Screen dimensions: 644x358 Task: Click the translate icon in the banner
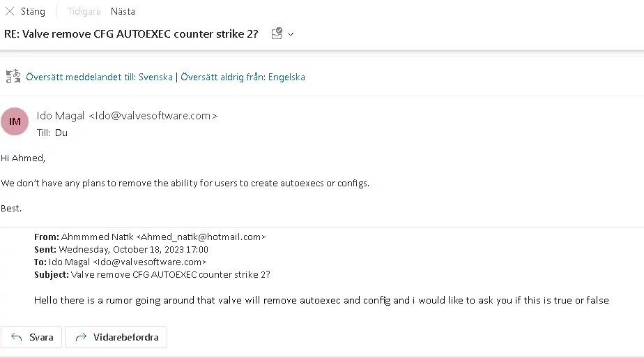point(13,77)
